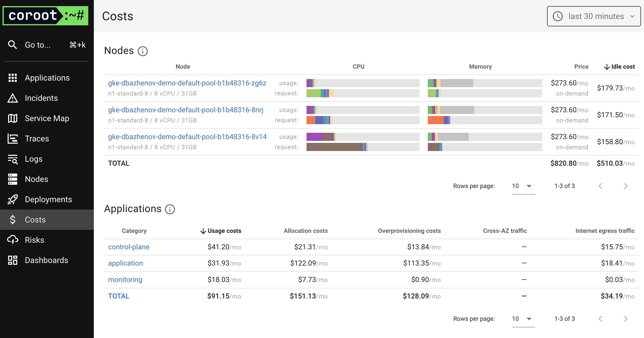Click the Incidents warning triangle icon

pyautogui.click(x=12, y=98)
